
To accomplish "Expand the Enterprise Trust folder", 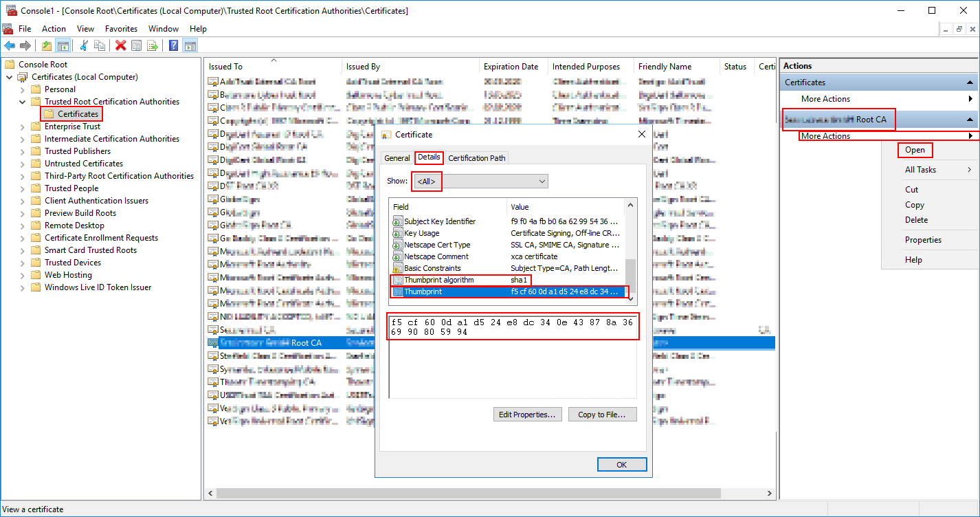I will pyautogui.click(x=22, y=126).
